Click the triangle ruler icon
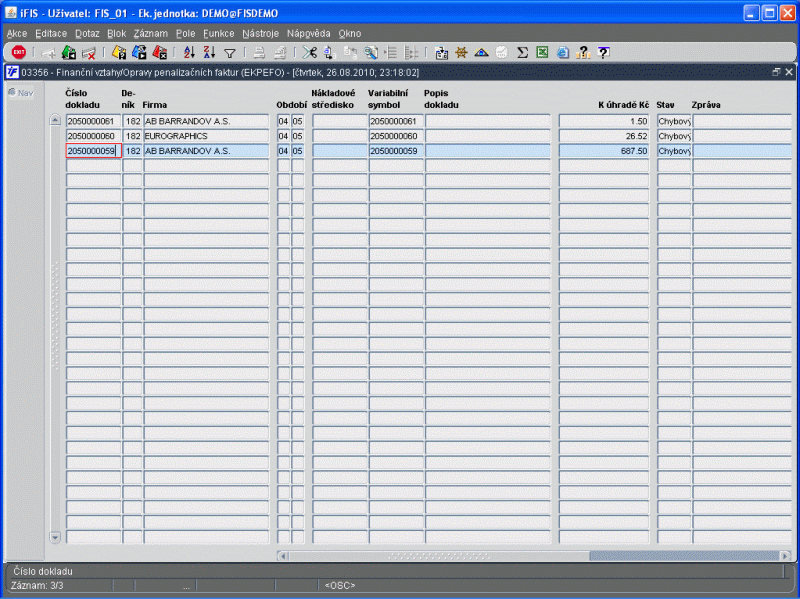 pos(481,52)
